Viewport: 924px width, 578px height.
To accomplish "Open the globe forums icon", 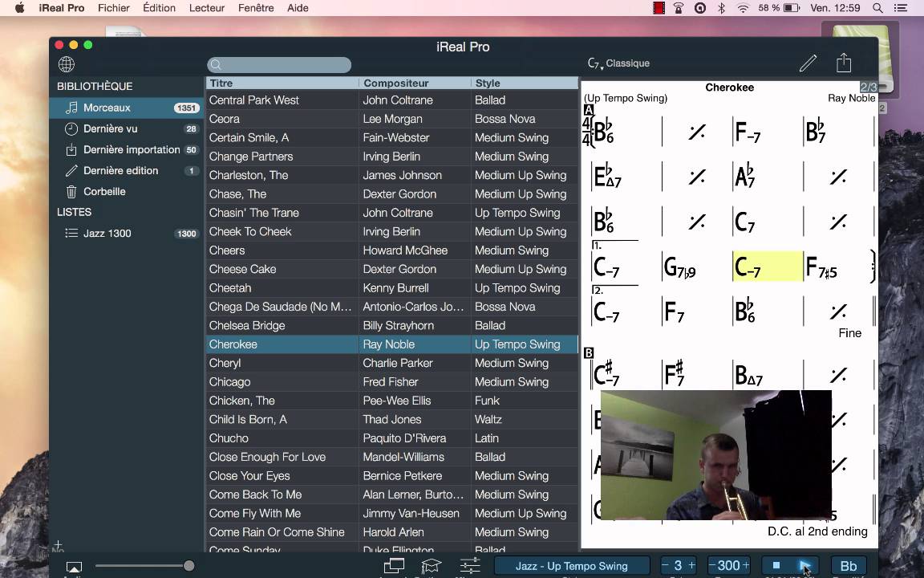I will click(x=67, y=63).
